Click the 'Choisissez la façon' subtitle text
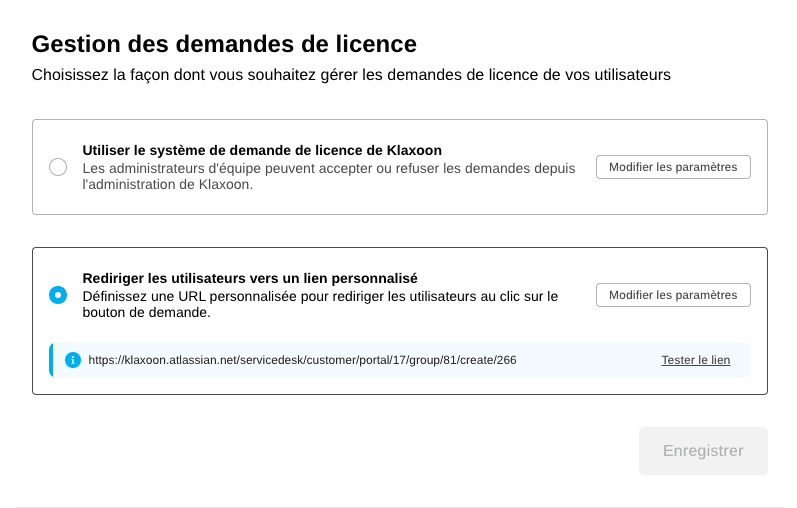Screen dimensions: 797x508 tap(350, 75)
